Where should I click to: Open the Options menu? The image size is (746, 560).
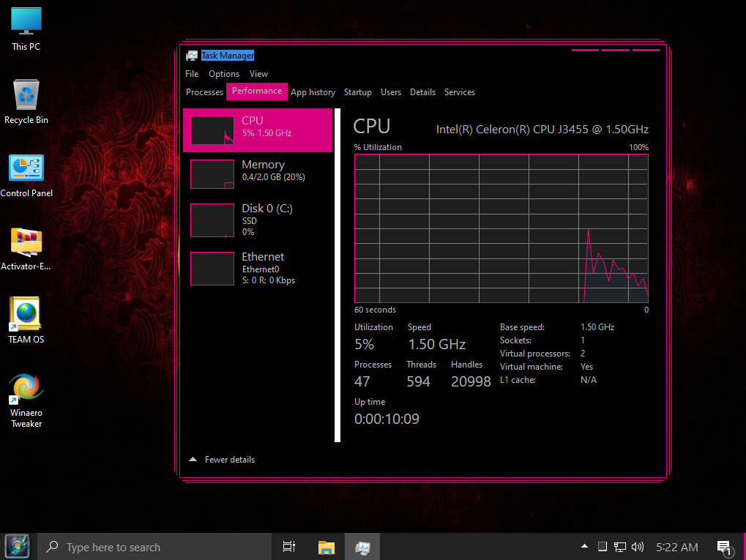[223, 74]
